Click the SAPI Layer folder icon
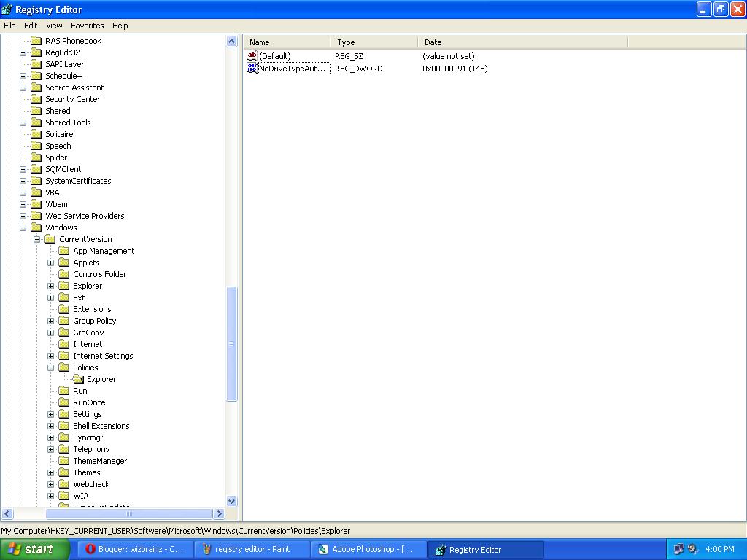 [x=36, y=64]
